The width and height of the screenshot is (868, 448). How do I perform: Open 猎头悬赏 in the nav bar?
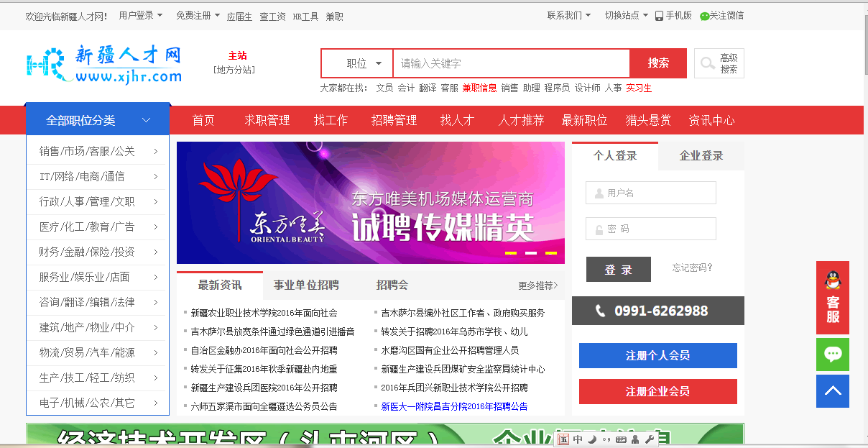tap(648, 120)
